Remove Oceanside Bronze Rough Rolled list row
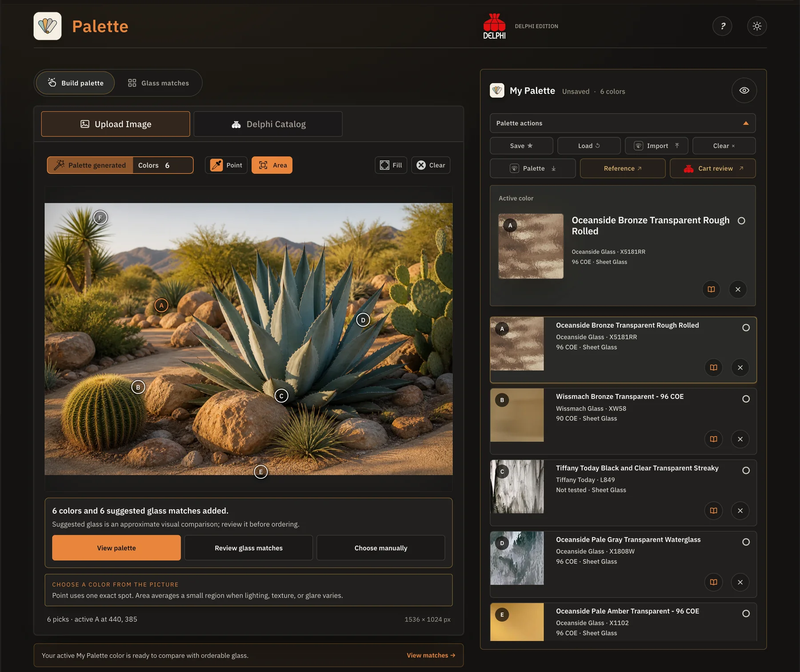The width and height of the screenshot is (800, 672). 740,368
